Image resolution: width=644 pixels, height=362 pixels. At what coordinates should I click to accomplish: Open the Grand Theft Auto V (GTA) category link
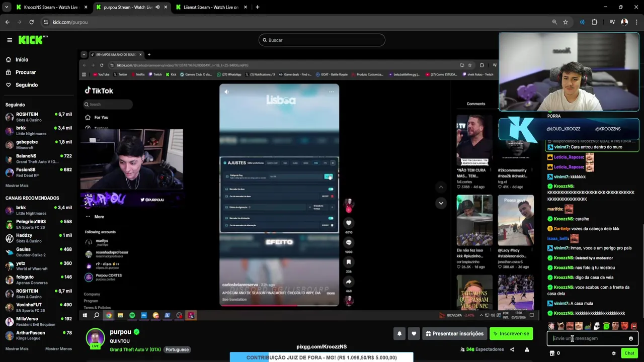pyautogui.click(x=135, y=349)
